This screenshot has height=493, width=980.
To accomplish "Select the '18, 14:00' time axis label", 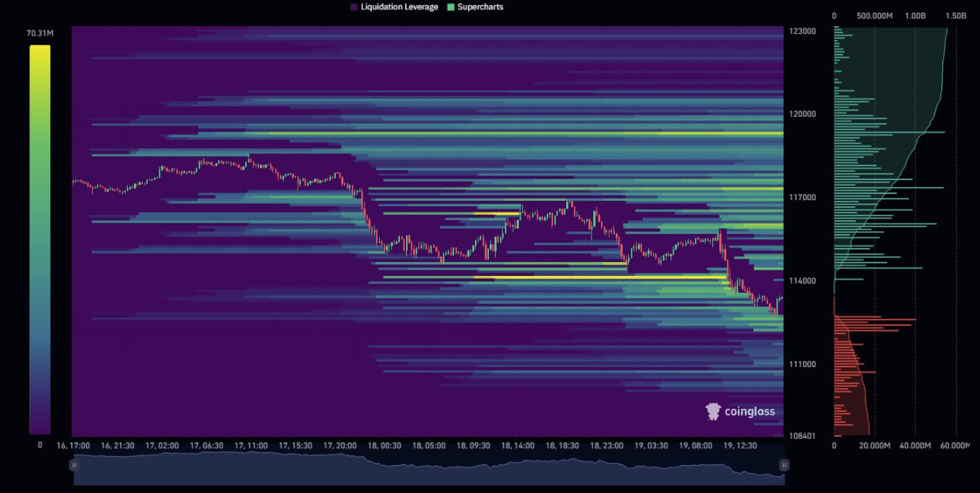I will (x=517, y=446).
